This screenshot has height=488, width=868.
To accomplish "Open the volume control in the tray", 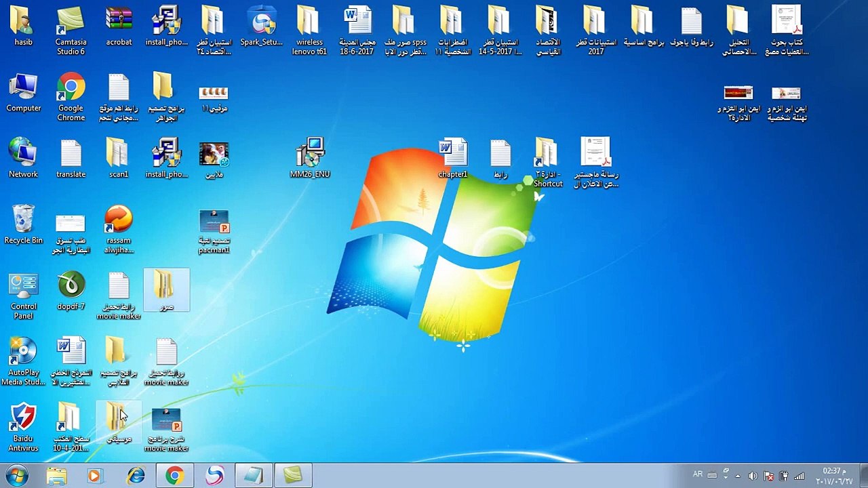I will [x=753, y=476].
